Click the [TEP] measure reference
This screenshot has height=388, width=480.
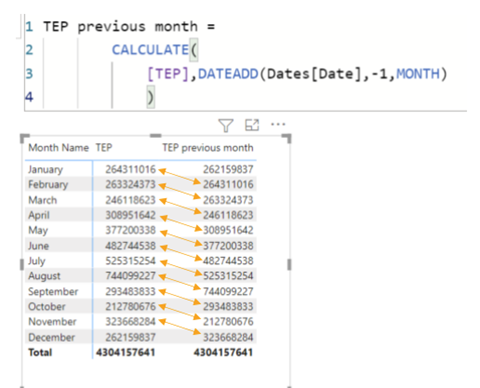point(168,74)
